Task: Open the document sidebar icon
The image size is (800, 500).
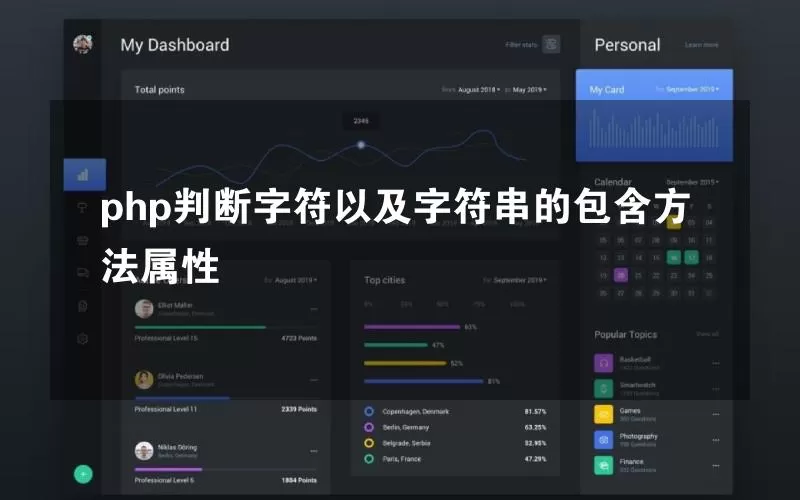Action: coord(83,306)
